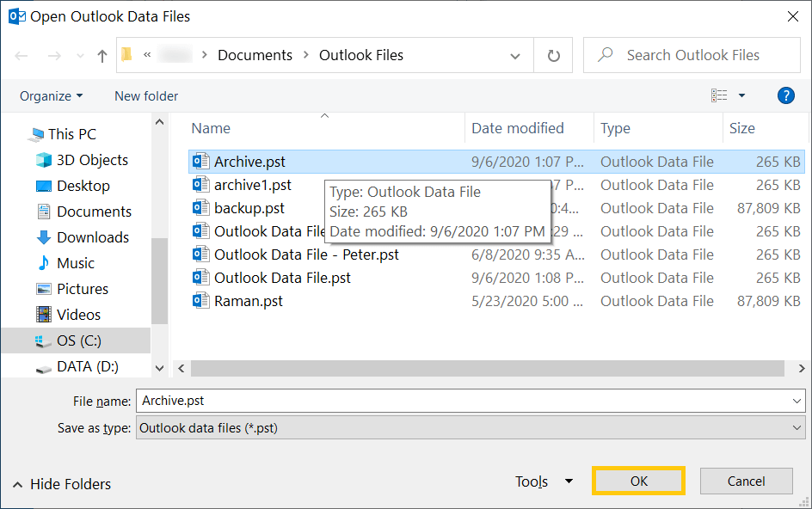812x509 pixels.
Task: Click the Cancel button
Action: click(746, 481)
